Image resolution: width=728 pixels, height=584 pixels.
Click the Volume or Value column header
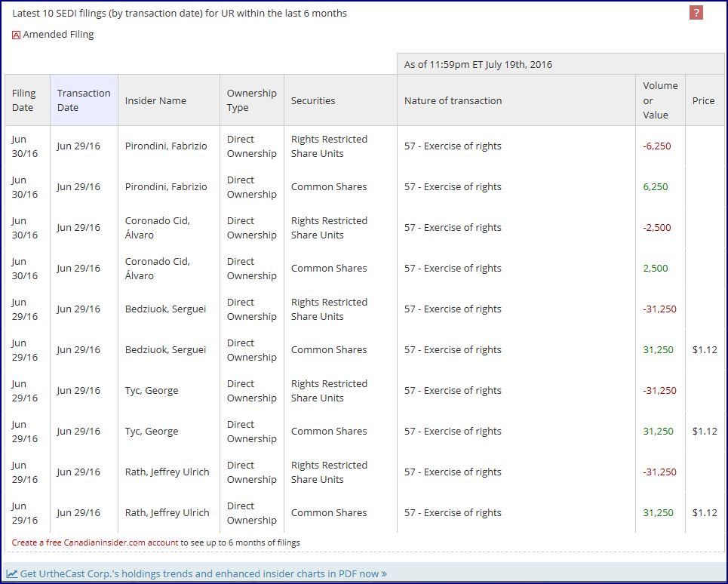(x=660, y=100)
